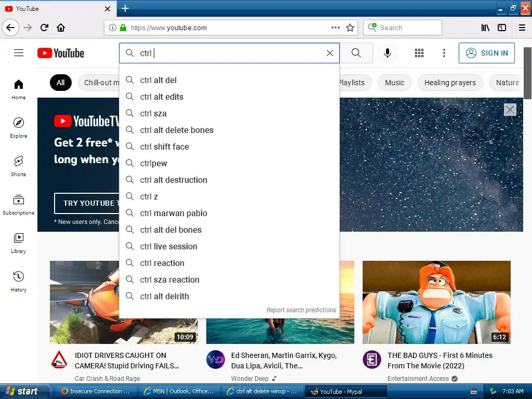Viewport: 532px width, 399px height.
Task: Click the Try YouTube TV button
Action: tap(87, 203)
